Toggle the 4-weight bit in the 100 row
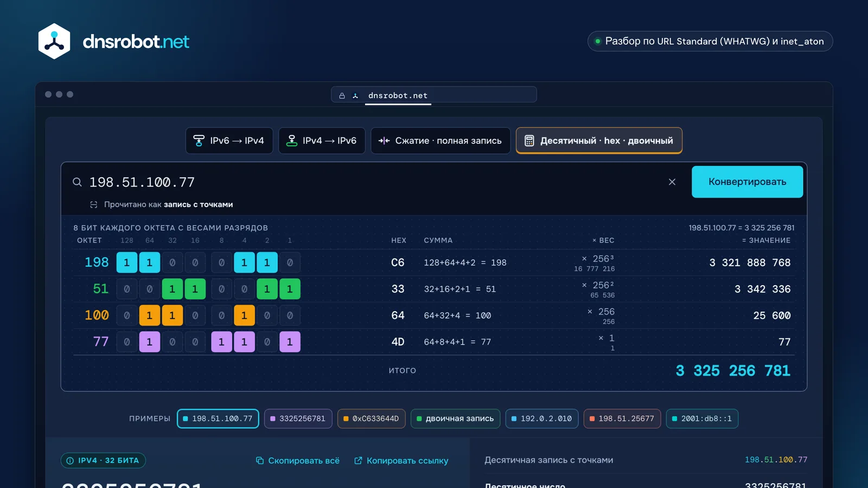The image size is (868, 488). pos(244,316)
